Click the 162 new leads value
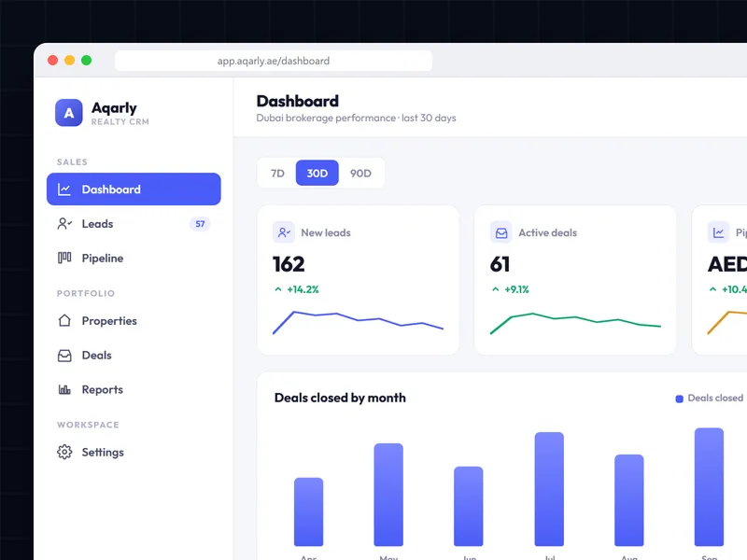This screenshot has width=747, height=560. pyautogui.click(x=289, y=264)
